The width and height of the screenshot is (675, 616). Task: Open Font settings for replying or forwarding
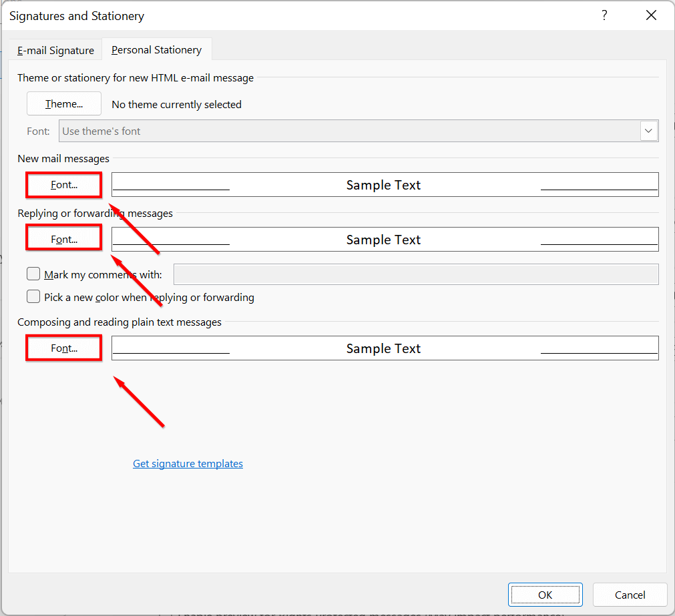[x=64, y=239]
